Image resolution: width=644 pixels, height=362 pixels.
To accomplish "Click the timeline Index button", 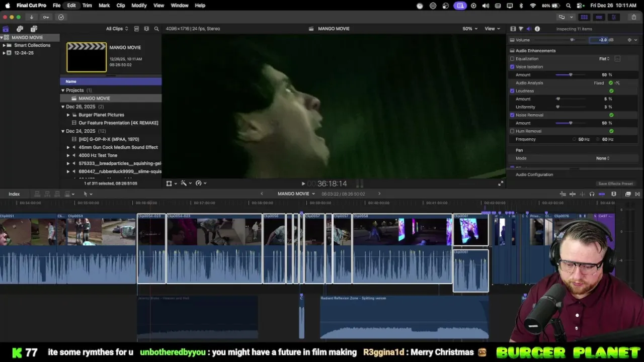I will click(14, 194).
